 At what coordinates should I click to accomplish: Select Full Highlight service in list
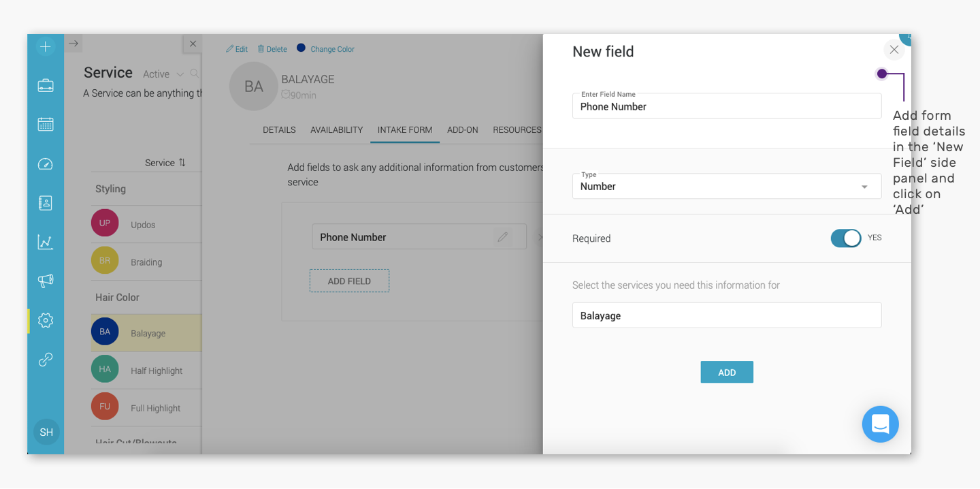coord(146,408)
